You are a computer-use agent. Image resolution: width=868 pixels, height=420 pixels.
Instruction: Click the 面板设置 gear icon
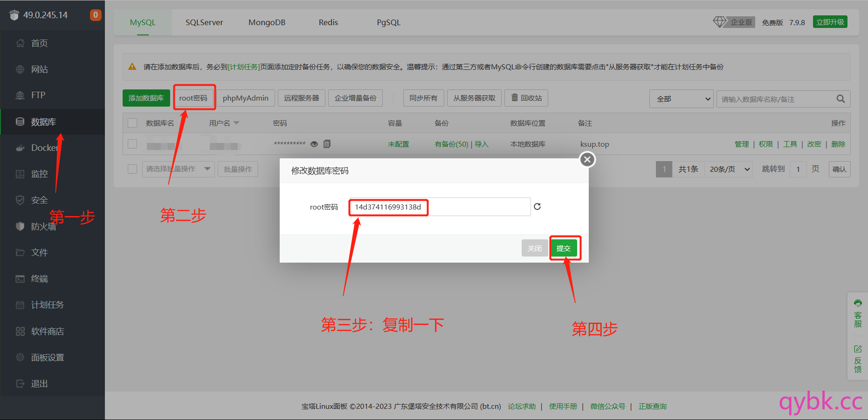pyautogui.click(x=20, y=357)
